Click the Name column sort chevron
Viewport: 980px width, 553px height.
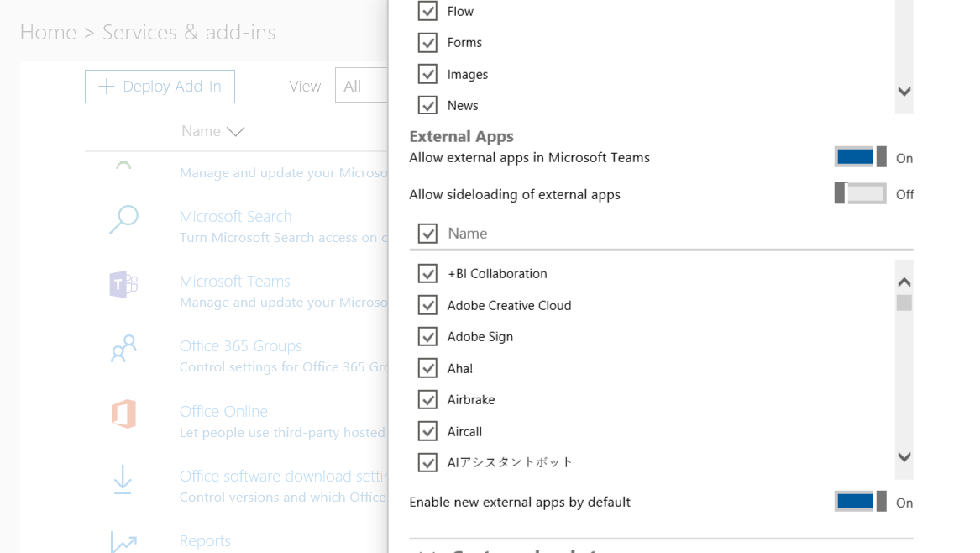[x=236, y=132]
